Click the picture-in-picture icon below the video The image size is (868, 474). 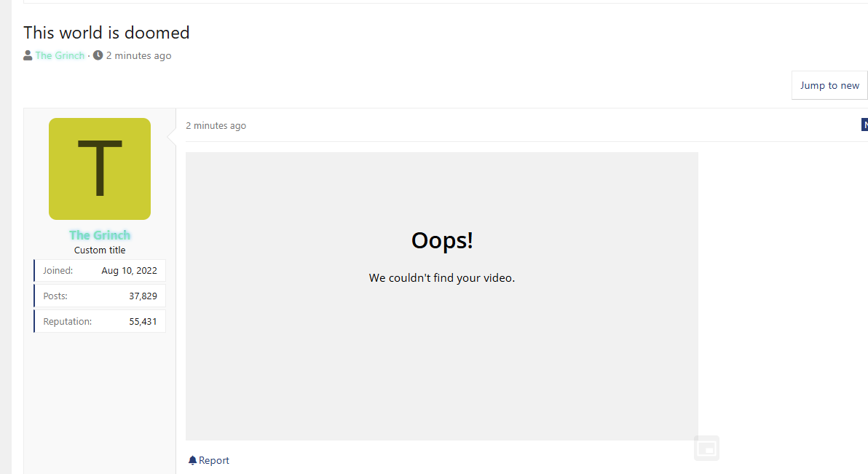706,448
